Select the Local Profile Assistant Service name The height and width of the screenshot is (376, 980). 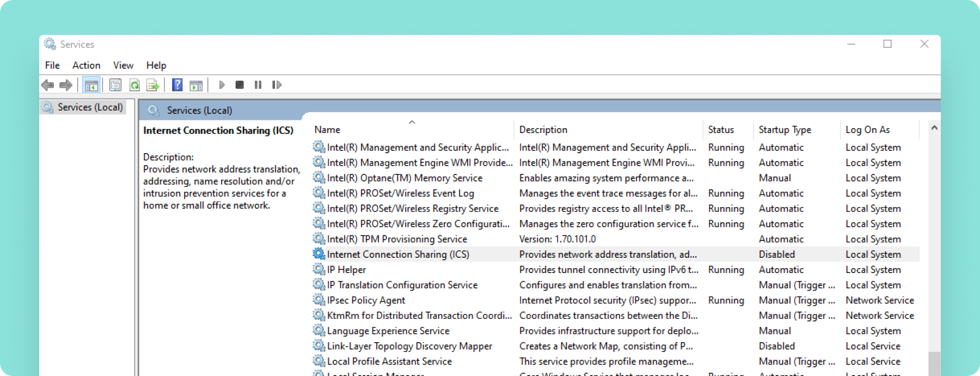point(389,361)
